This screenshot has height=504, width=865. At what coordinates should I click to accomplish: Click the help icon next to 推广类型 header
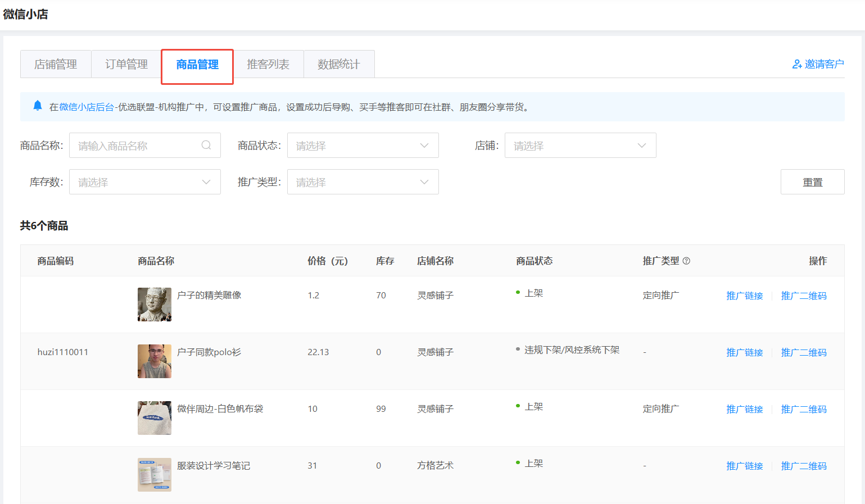686,261
